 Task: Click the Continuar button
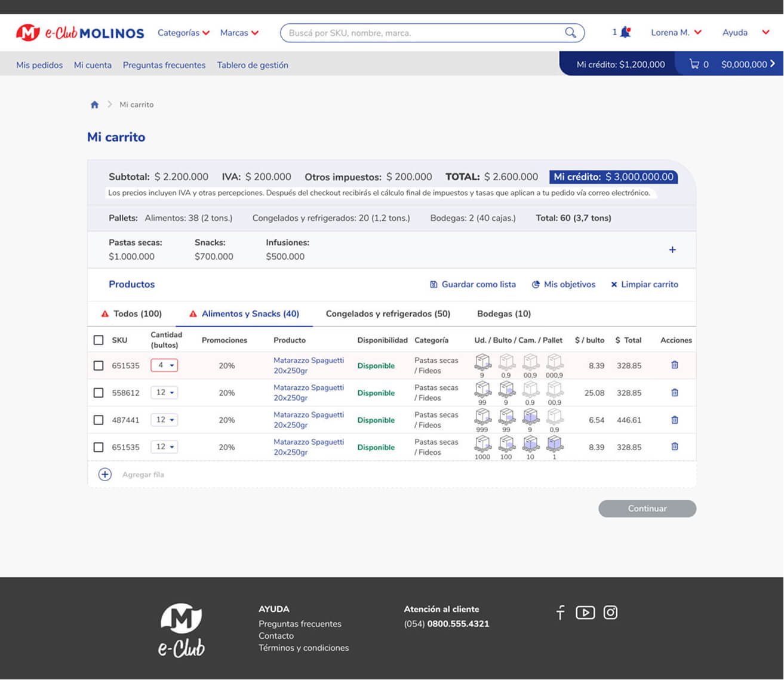647,509
